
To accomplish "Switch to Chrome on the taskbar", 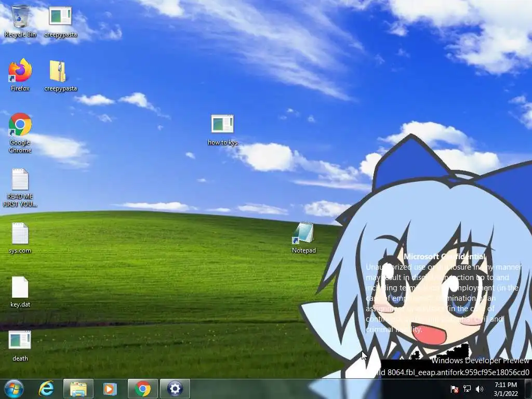I will coord(143,389).
